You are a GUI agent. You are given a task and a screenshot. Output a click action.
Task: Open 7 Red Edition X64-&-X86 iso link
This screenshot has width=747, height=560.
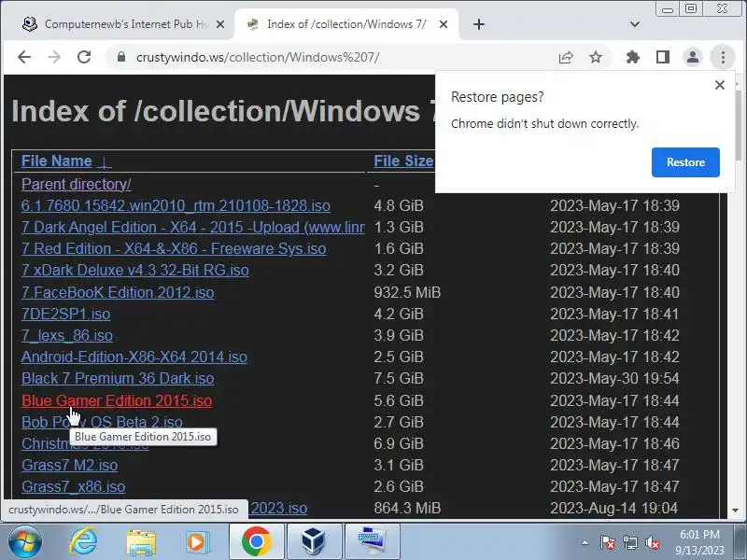pos(174,248)
